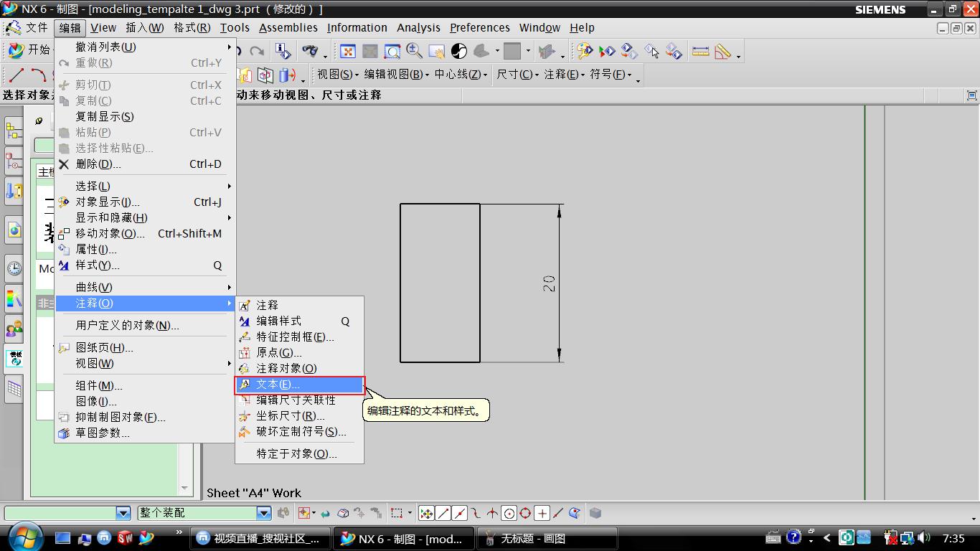
Task: Switch to 无标题 - 画图 taskbar window
Action: coord(547,538)
